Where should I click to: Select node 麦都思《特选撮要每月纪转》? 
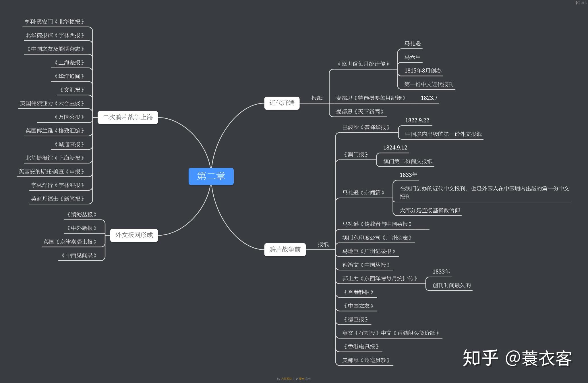click(372, 98)
